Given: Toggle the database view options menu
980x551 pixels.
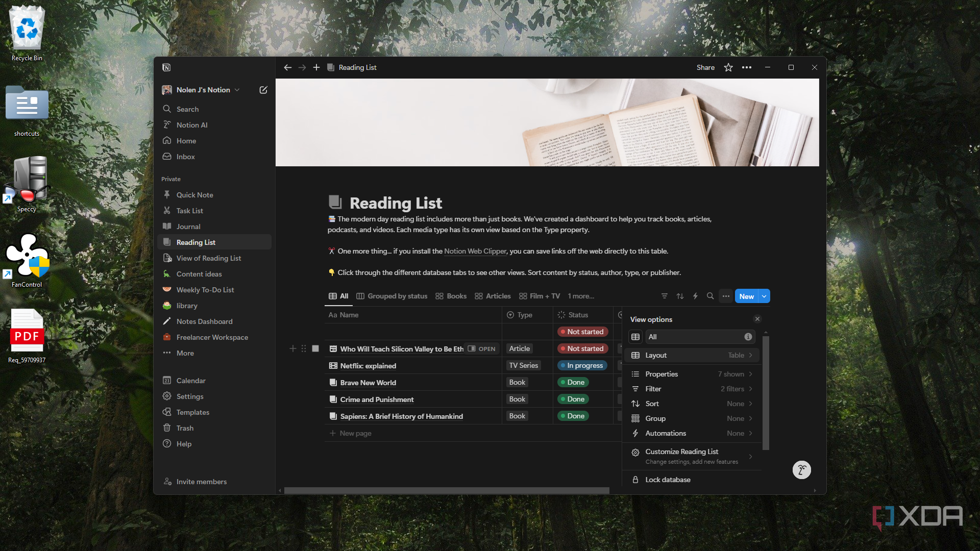Looking at the screenshot, I should [726, 296].
